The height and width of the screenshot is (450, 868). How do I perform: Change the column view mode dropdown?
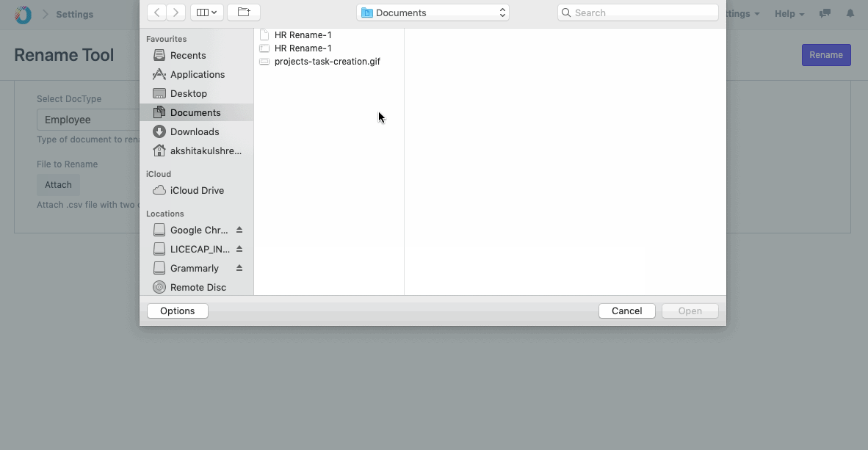(207, 12)
